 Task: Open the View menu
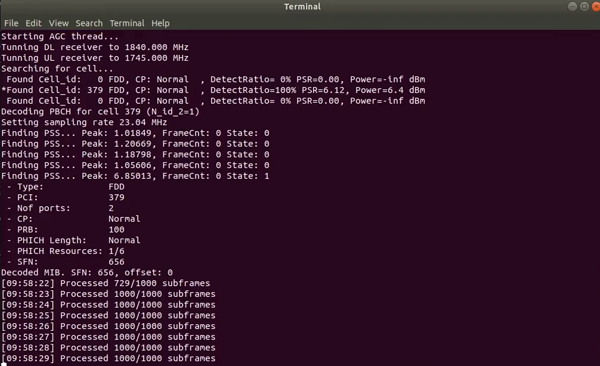pyautogui.click(x=59, y=23)
